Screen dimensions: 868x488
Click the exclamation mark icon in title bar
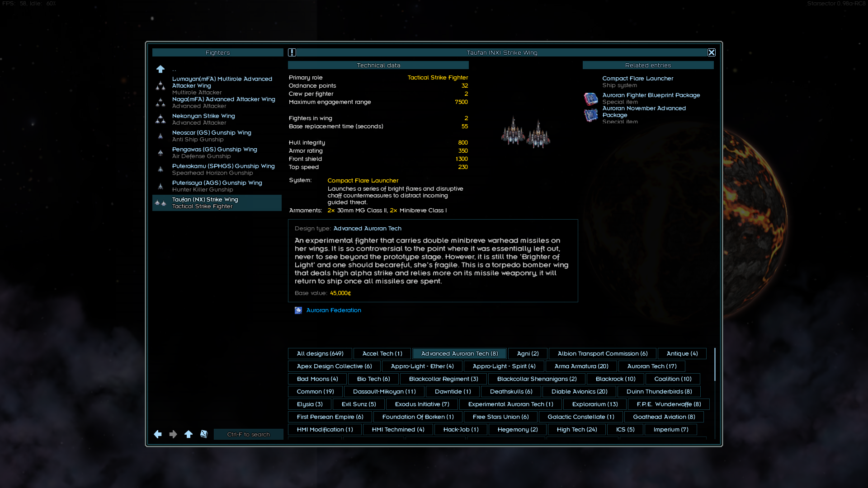click(x=292, y=52)
